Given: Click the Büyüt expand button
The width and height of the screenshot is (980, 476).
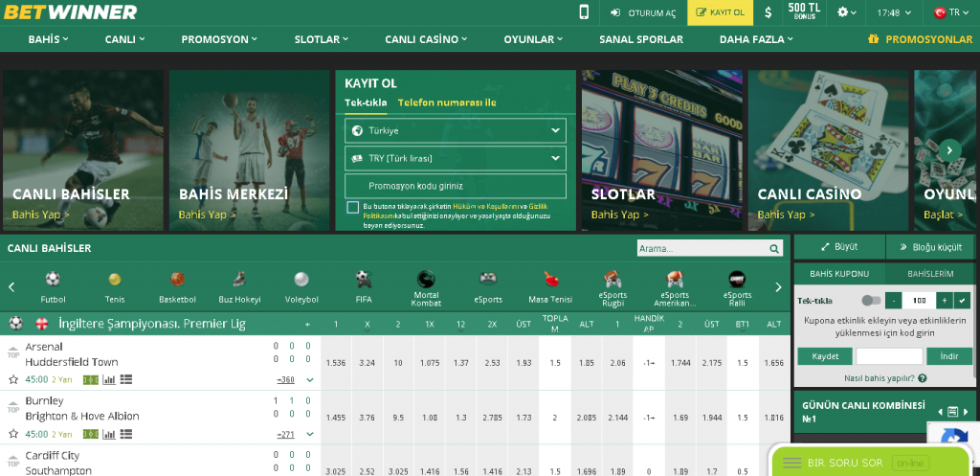Looking at the screenshot, I should click(839, 246).
